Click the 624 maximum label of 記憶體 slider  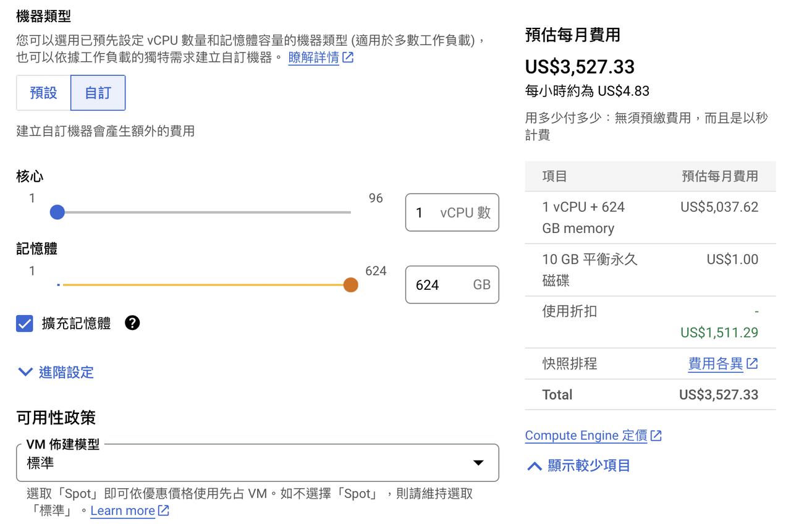(x=376, y=271)
